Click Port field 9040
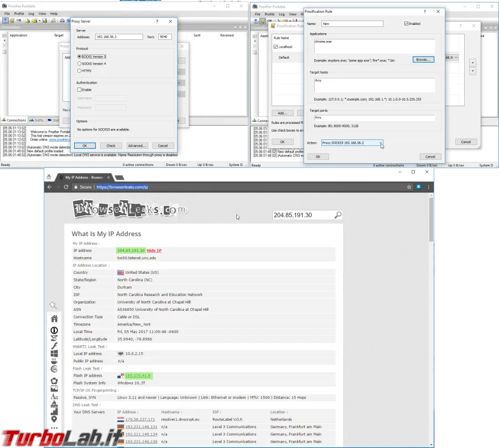Viewport: 499px width, 448px height. 165,37
